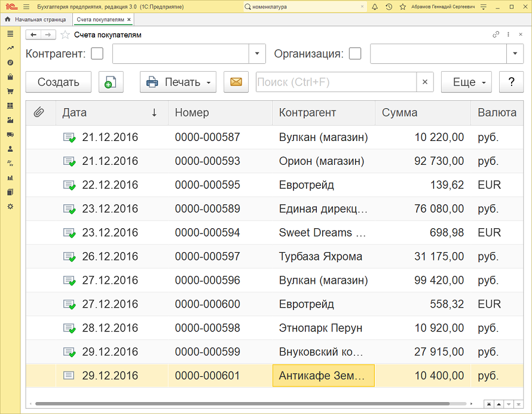
Task: Open the 1C logo menu
Action: 11,7
